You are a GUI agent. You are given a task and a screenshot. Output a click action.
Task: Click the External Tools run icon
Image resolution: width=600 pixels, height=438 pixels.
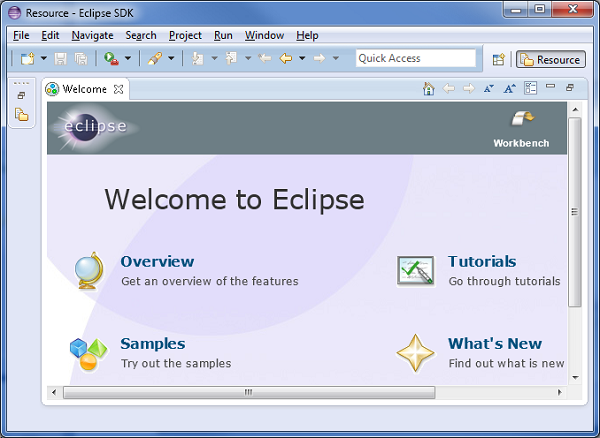[111, 59]
